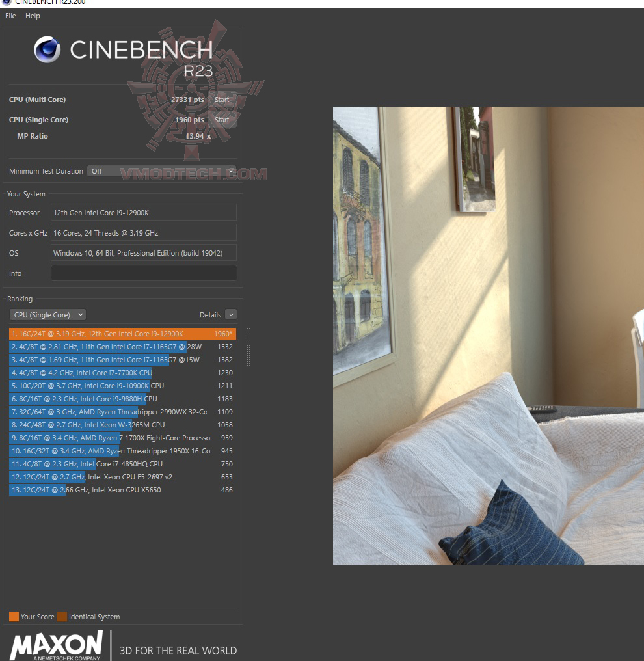
Task: Select ranking row 4 Core i7-7700K
Action: pyautogui.click(x=122, y=373)
